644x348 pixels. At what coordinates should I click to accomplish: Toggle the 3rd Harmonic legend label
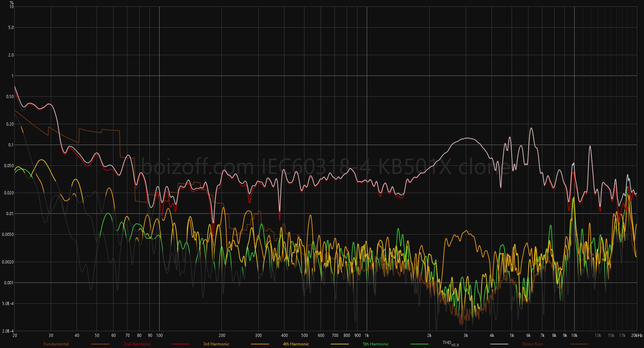pyautogui.click(x=216, y=344)
